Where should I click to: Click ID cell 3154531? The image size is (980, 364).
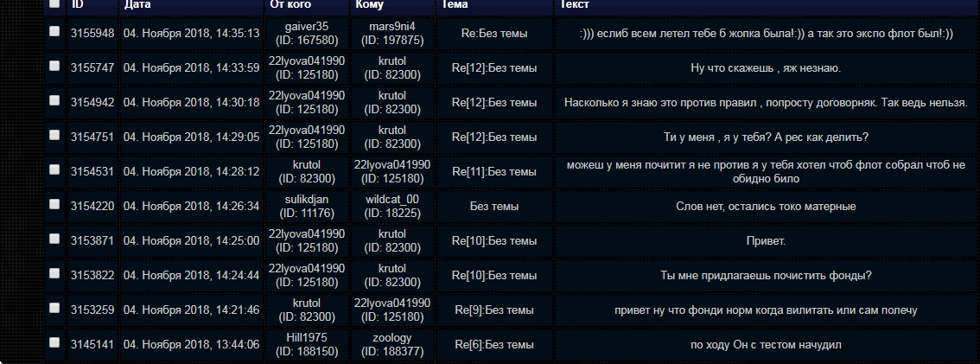[x=92, y=172]
